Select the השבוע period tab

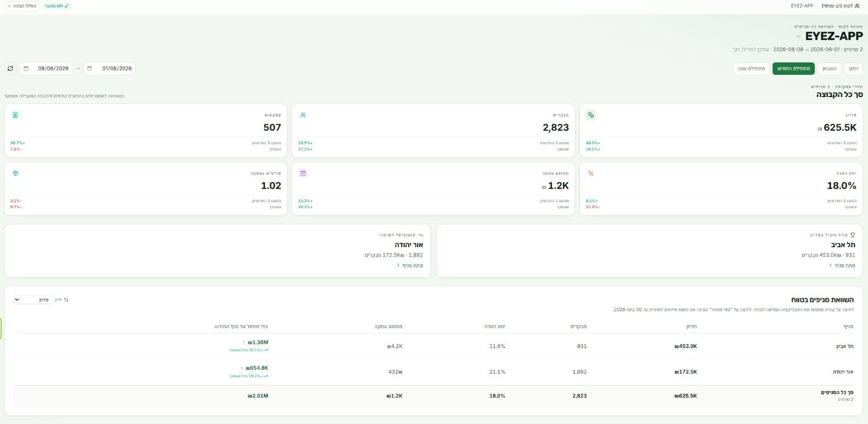pyautogui.click(x=829, y=68)
